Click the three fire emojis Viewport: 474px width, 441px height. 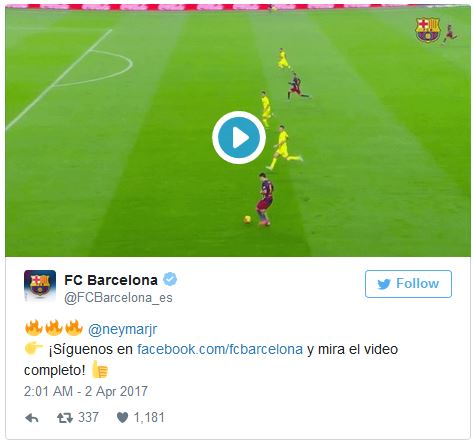point(54,328)
